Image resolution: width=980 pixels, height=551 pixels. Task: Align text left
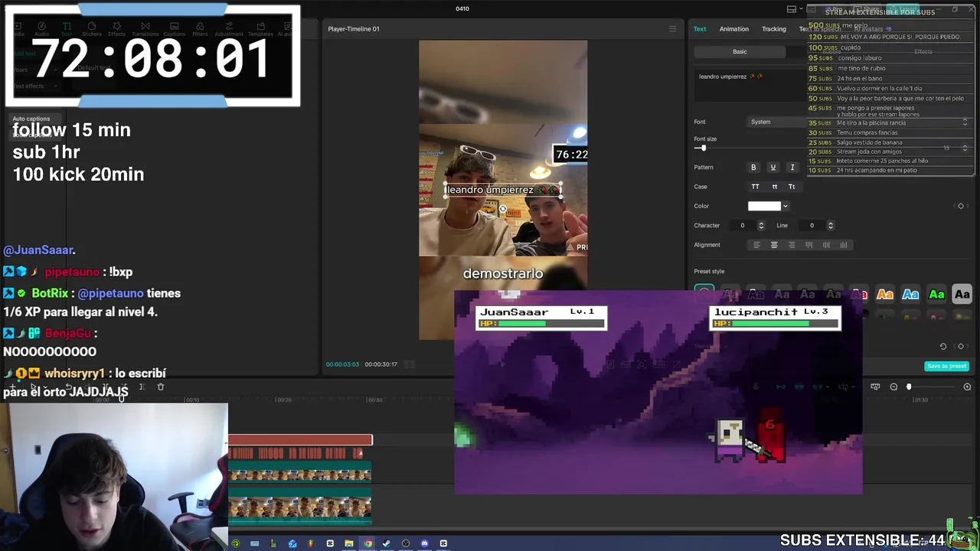(756, 245)
